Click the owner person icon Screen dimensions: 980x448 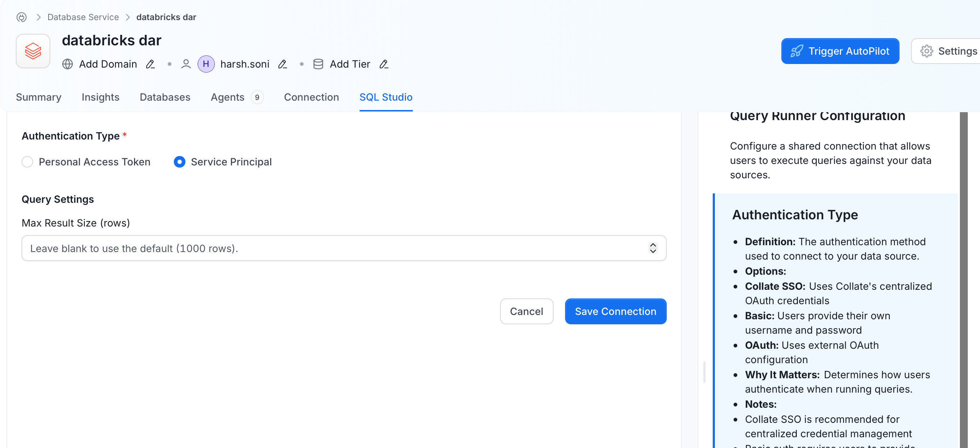pyautogui.click(x=186, y=64)
